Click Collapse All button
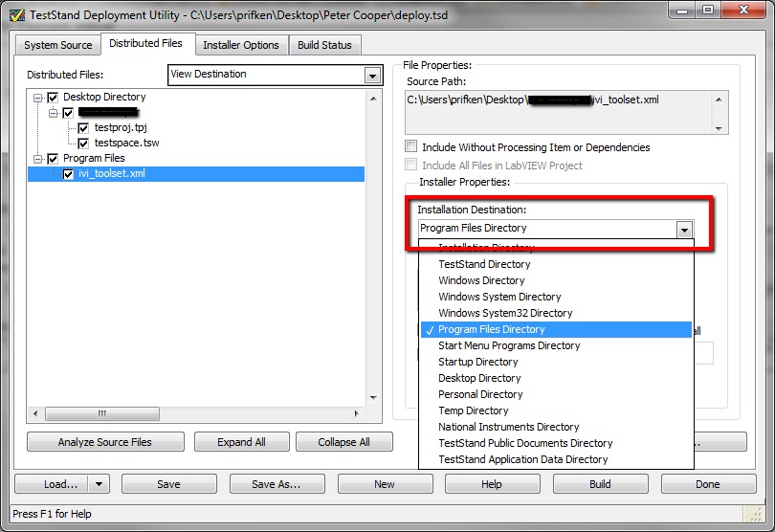 point(344,442)
